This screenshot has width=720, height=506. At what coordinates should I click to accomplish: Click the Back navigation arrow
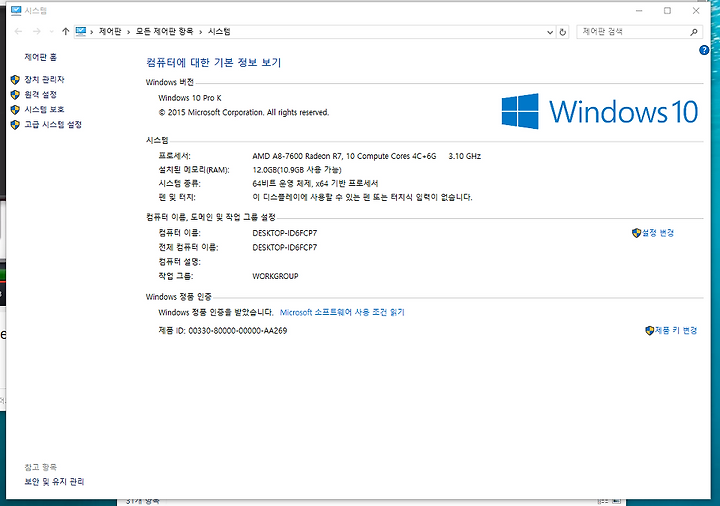pos(18,31)
